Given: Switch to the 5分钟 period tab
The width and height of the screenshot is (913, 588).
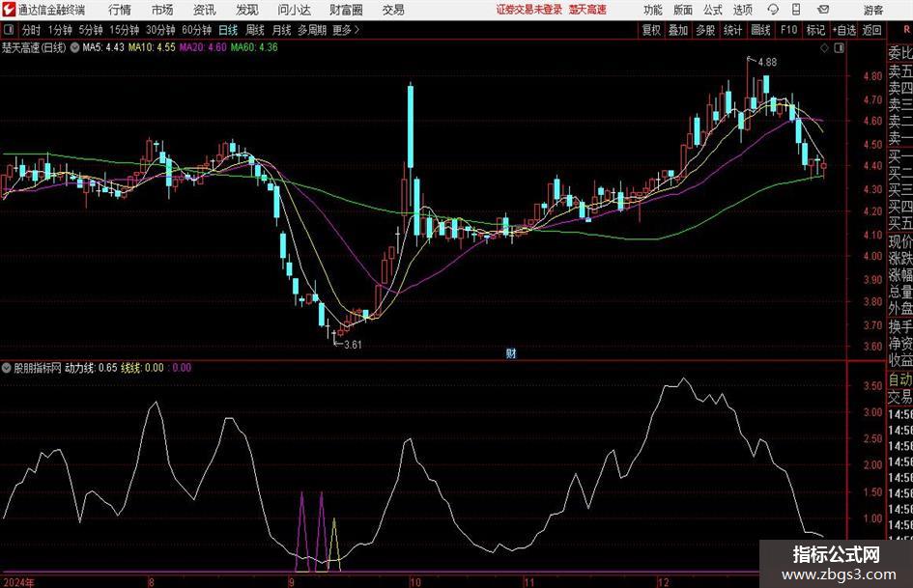Looking at the screenshot, I should [91, 30].
